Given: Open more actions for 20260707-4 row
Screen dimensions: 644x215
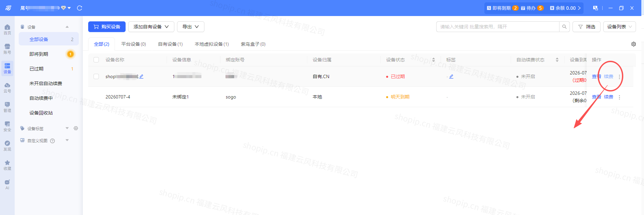Looking at the screenshot, I should point(619,97).
